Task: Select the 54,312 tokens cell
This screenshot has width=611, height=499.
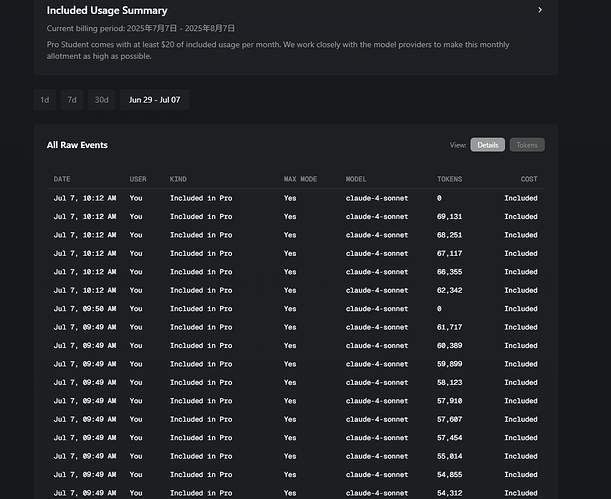Action: [x=449, y=493]
